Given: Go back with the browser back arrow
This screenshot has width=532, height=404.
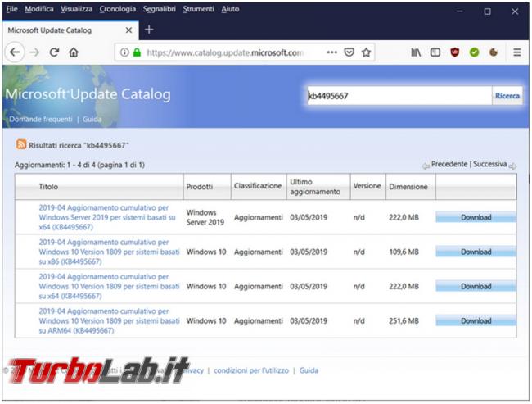Looking at the screenshot, I should [15, 52].
